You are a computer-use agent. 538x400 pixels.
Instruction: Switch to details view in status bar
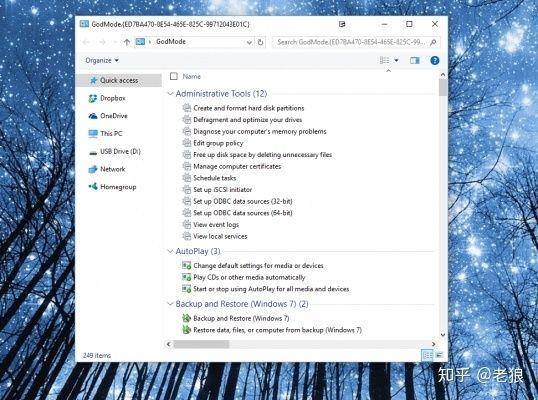point(427,355)
